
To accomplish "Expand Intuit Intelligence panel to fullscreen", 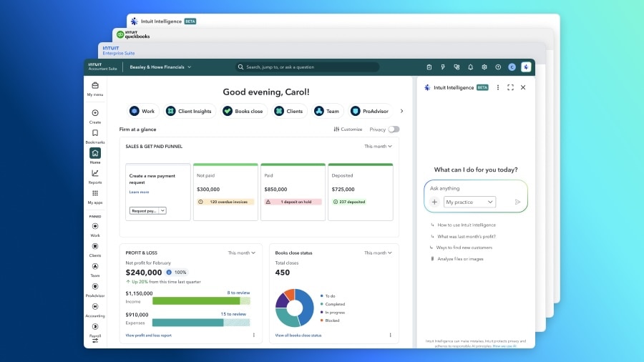I will (x=510, y=87).
